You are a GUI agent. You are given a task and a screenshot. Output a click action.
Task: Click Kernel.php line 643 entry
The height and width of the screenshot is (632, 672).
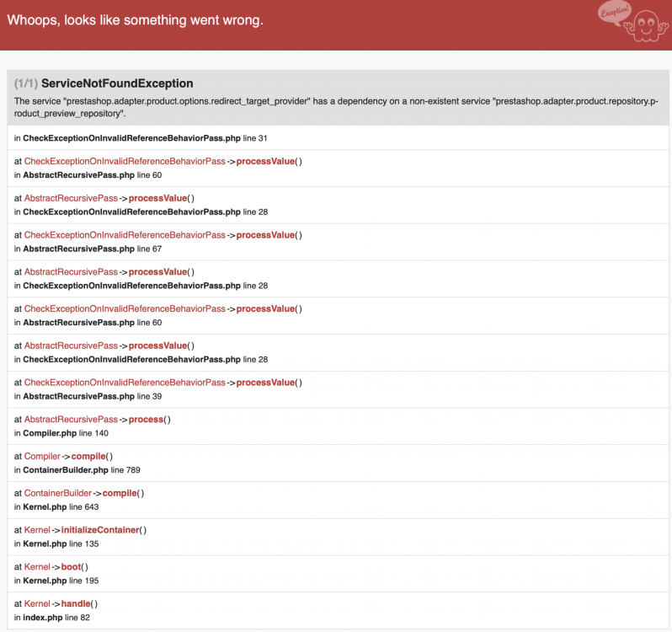[x=56, y=506]
